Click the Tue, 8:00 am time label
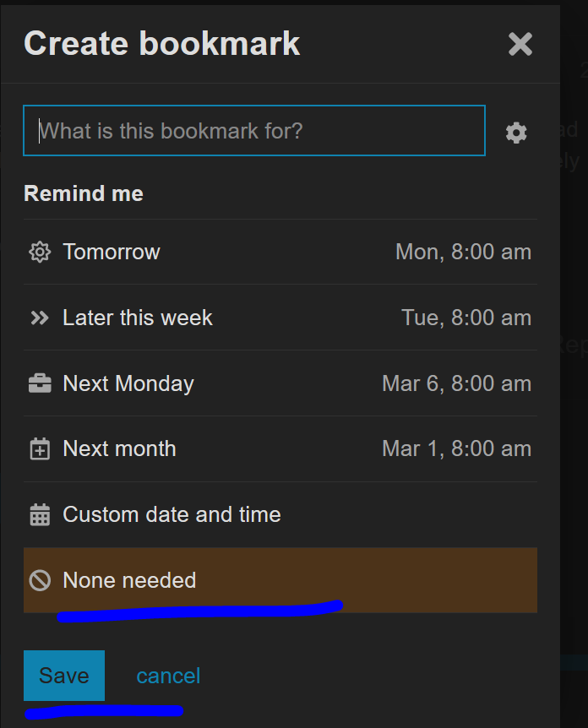Image resolution: width=588 pixels, height=728 pixels. 465,318
